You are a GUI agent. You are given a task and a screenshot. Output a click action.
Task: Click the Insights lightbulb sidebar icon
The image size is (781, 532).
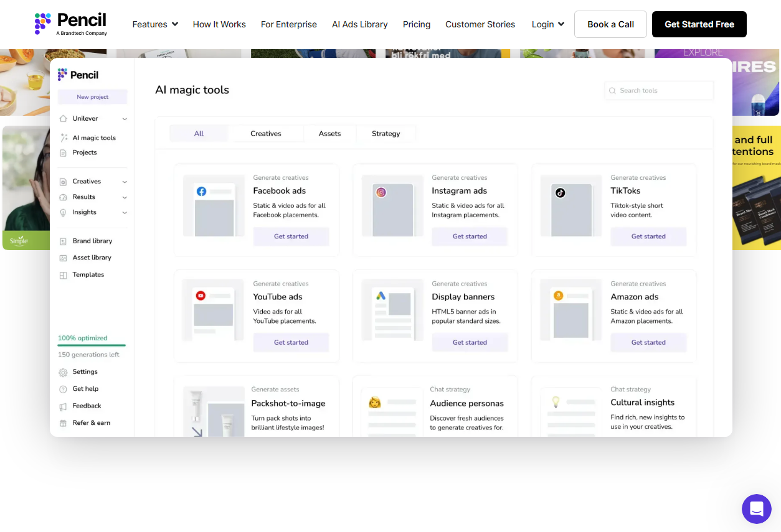[63, 212]
